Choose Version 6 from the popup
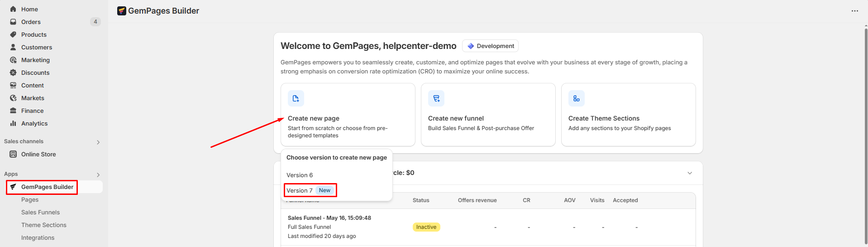This screenshot has height=247, width=868. (x=300, y=175)
